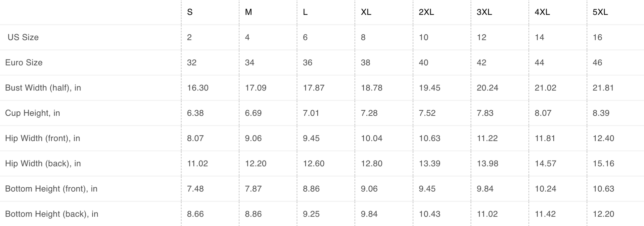Viewport: 644px width, 226px height.
Task: Click the Cup Height row label
Action: [x=32, y=113]
